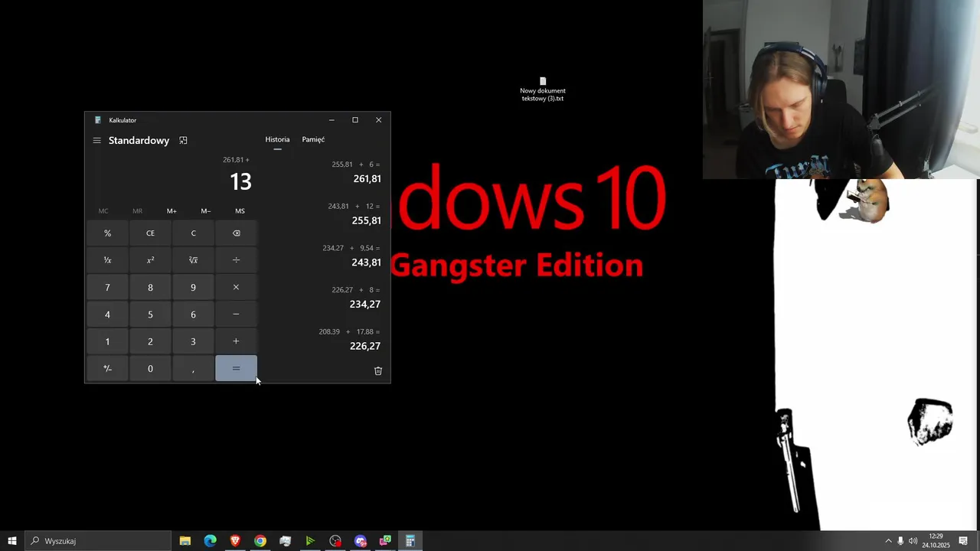The height and width of the screenshot is (551, 980).
Task: Open the Discord taskbar icon with 9+ badge
Action: [x=361, y=541]
